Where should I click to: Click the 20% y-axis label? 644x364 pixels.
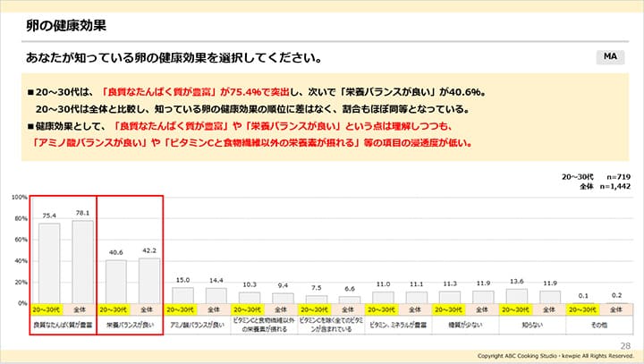[x=21, y=283]
